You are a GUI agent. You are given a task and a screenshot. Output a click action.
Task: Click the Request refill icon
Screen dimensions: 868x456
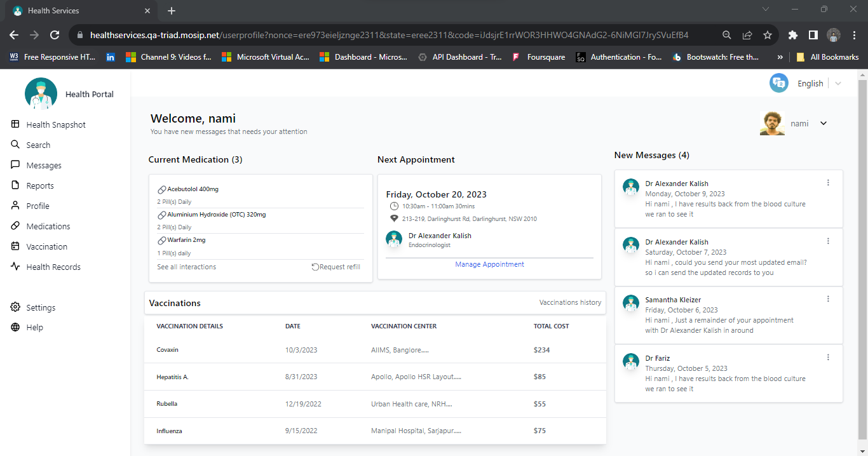click(315, 267)
